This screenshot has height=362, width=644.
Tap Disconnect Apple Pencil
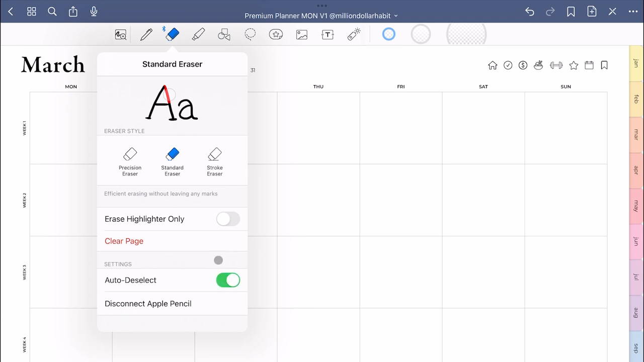click(148, 304)
